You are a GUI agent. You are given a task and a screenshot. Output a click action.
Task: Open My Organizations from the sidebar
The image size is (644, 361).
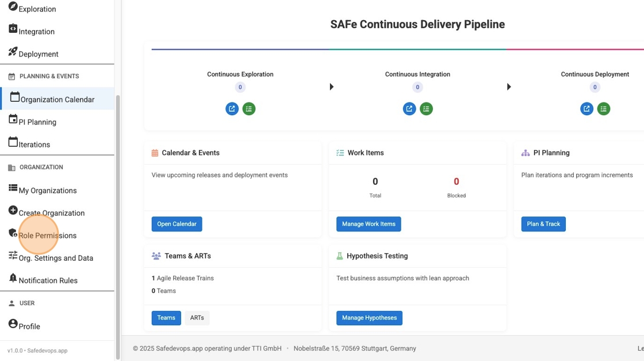pyautogui.click(x=47, y=190)
